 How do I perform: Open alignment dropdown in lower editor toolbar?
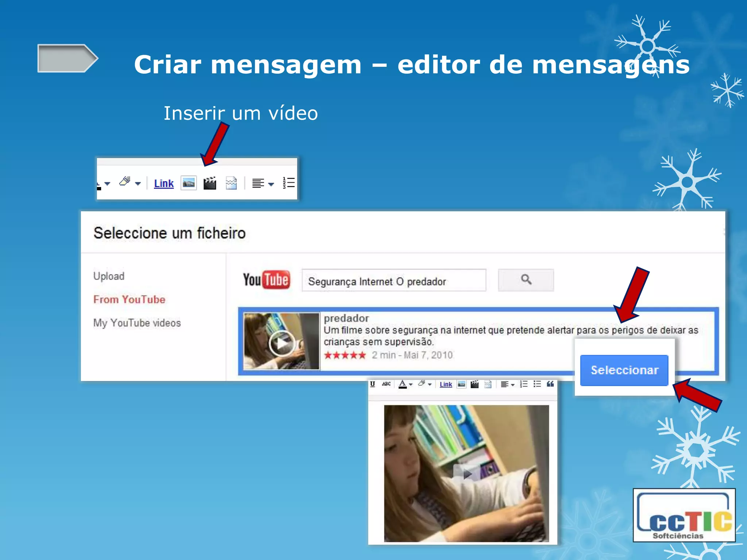pos(513,385)
